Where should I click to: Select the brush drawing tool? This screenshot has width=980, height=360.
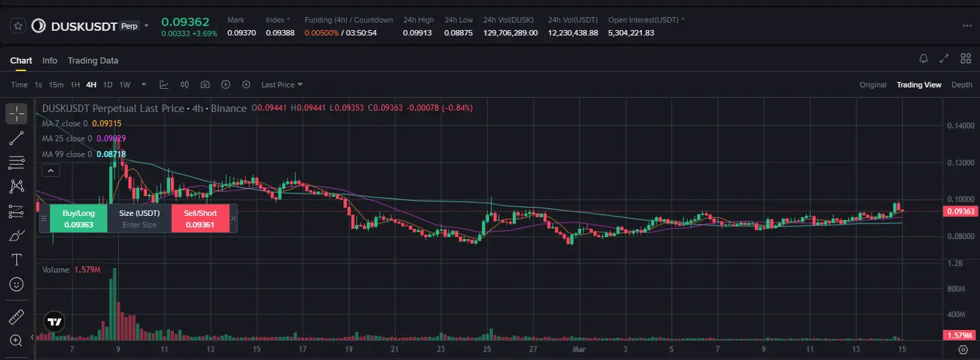tap(16, 236)
